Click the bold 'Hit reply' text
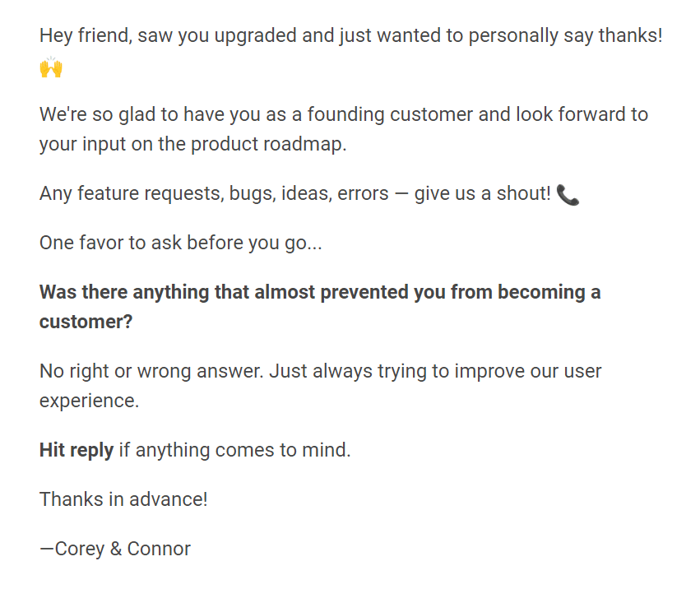The width and height of the screenshot is (700, 603). point(76,450)
